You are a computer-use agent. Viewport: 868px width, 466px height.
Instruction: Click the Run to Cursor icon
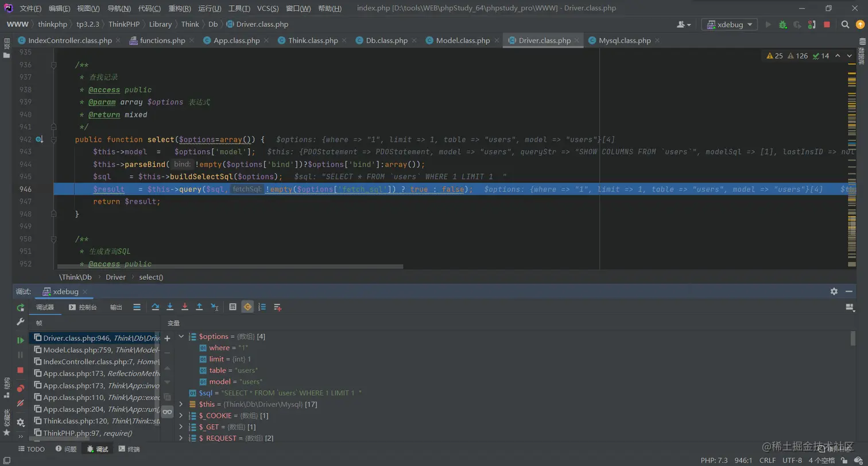[x=215, y=307]
